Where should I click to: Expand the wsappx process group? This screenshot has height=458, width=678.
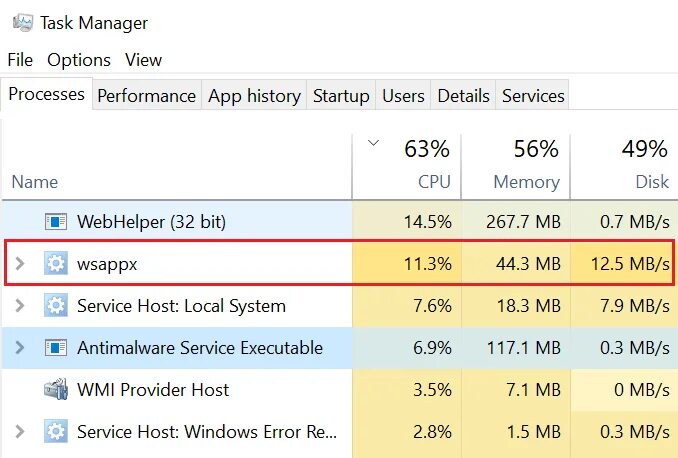click(x=19, y=264)
